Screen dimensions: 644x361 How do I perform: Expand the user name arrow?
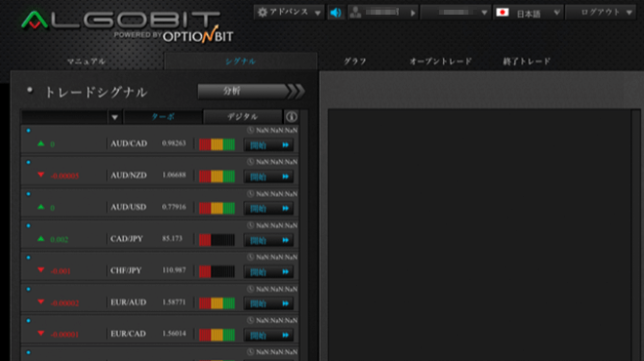(413, 13)
